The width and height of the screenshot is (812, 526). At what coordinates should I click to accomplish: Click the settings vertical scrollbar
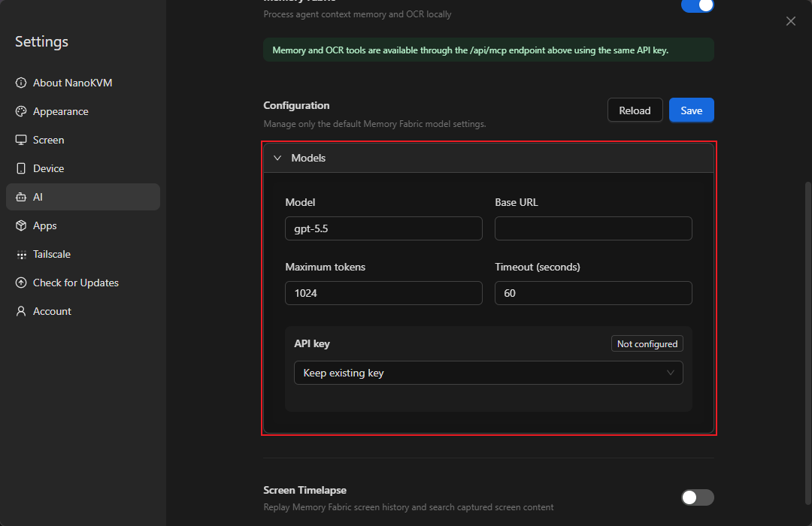coord(807,342)
